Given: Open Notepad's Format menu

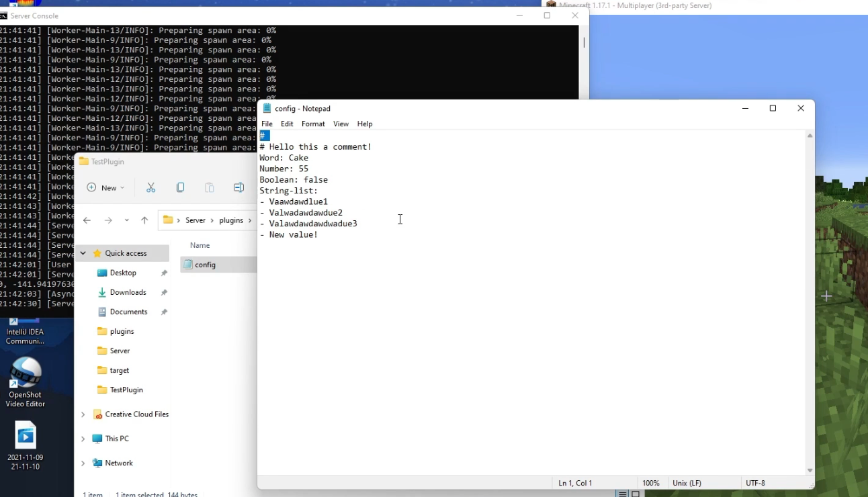Looking at the screenshot, I should point(313,124).
